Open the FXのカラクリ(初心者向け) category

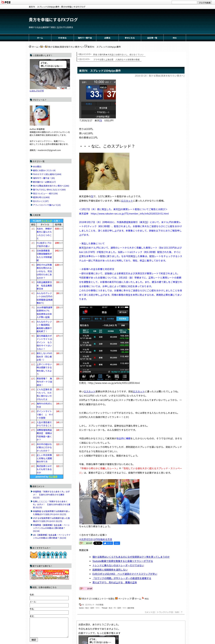click(x=47, y=174)
